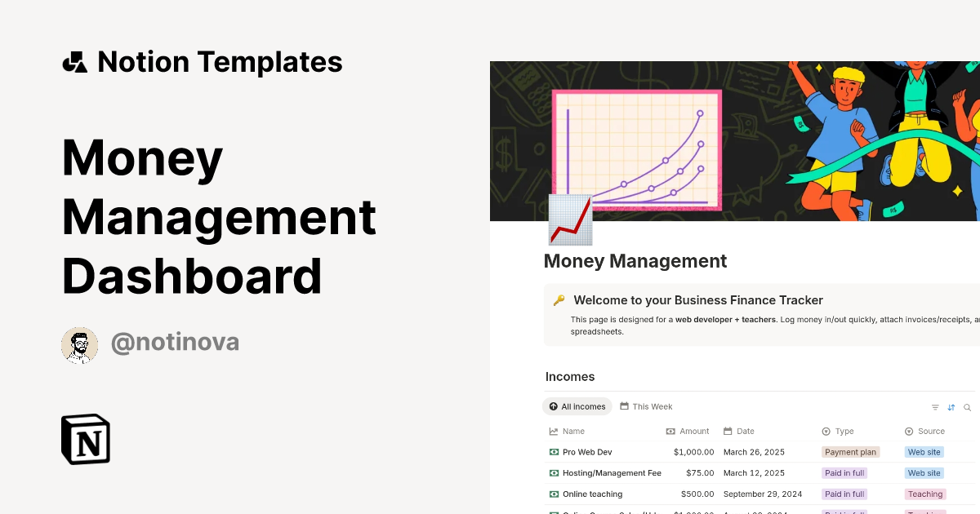Screen dimensions: 980x514
Task: Click the green money icon next to Pro Web Dev
Action: (x=552, y=452)
